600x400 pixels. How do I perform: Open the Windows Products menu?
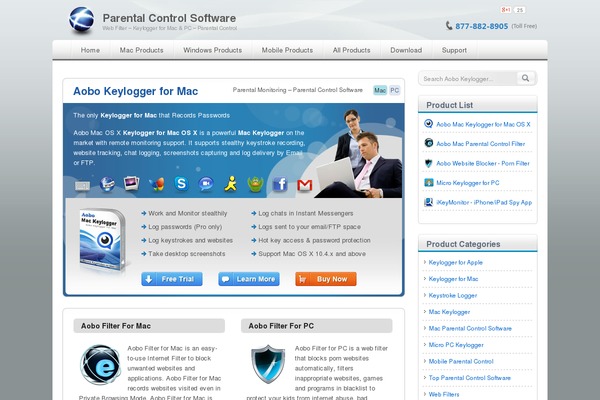pyautogui.click(x=213, y=50)
